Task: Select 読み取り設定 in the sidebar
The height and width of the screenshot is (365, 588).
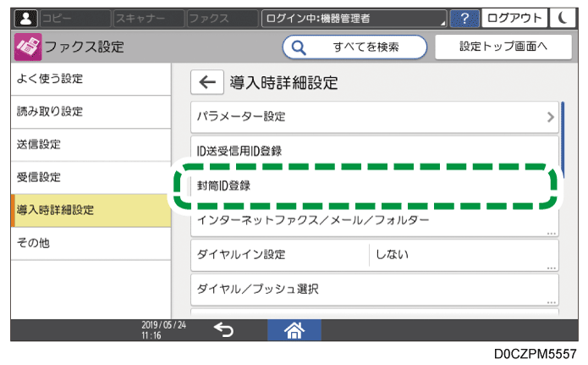Action: [91, 112]
